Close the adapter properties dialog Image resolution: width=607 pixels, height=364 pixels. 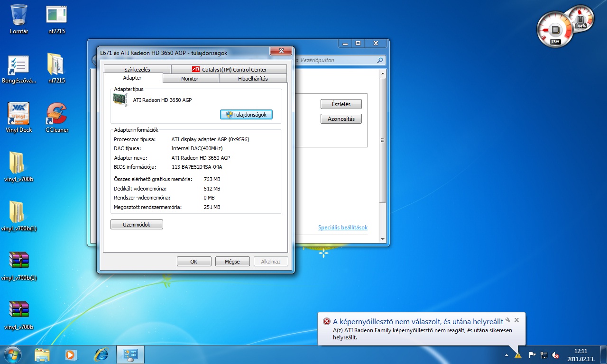point(280,51)
